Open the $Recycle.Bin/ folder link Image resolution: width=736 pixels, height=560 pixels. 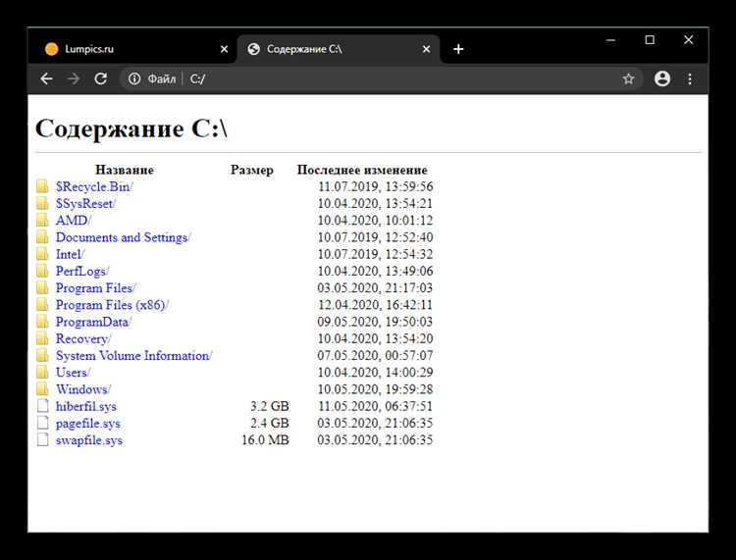[x=94, y=186]
